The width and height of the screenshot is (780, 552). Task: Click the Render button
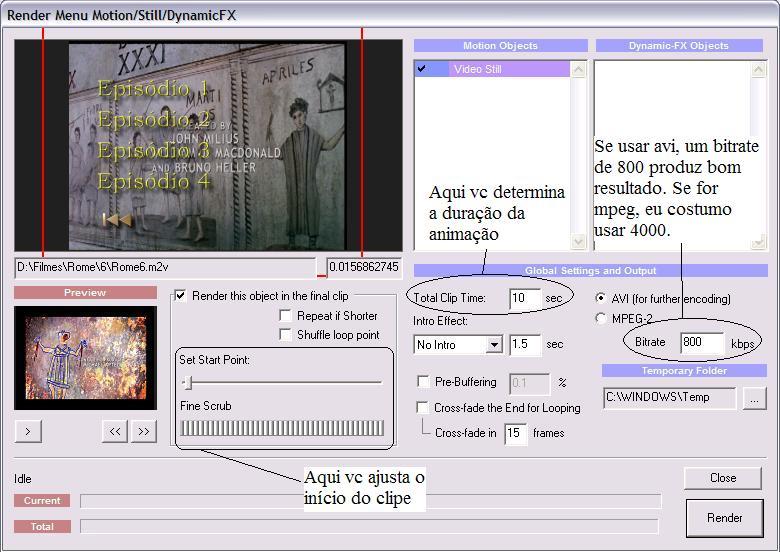point(724,518)
